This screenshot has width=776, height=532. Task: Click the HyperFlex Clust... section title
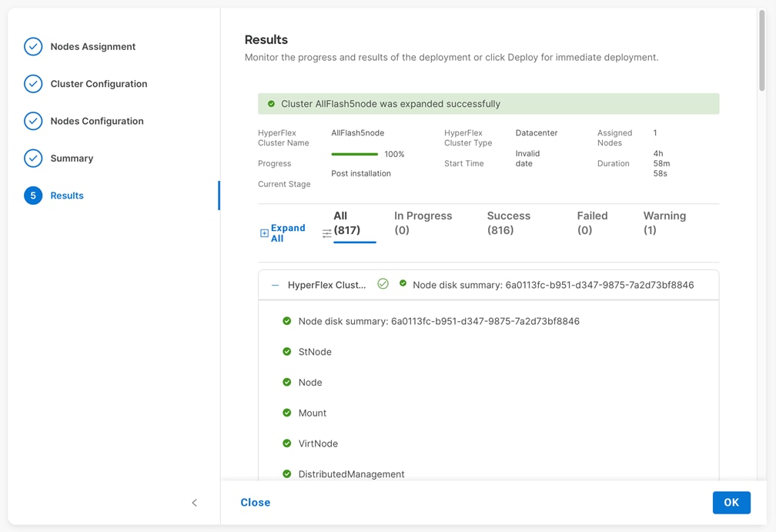(326, 285)
